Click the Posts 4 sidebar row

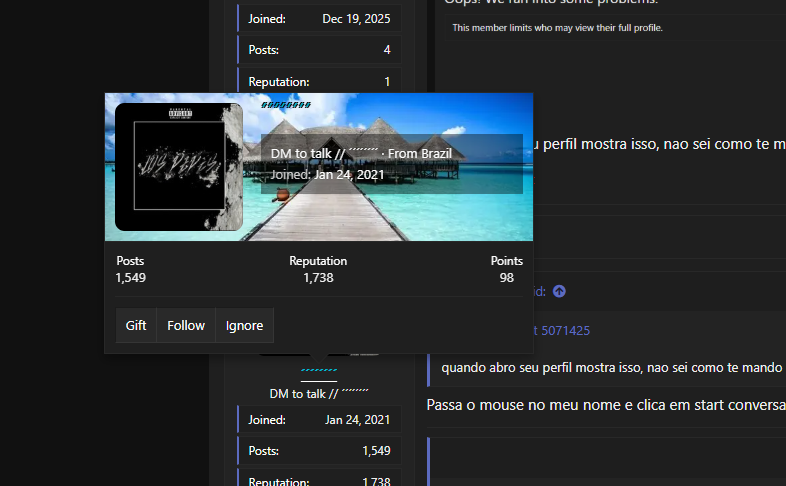coord(319,50)
